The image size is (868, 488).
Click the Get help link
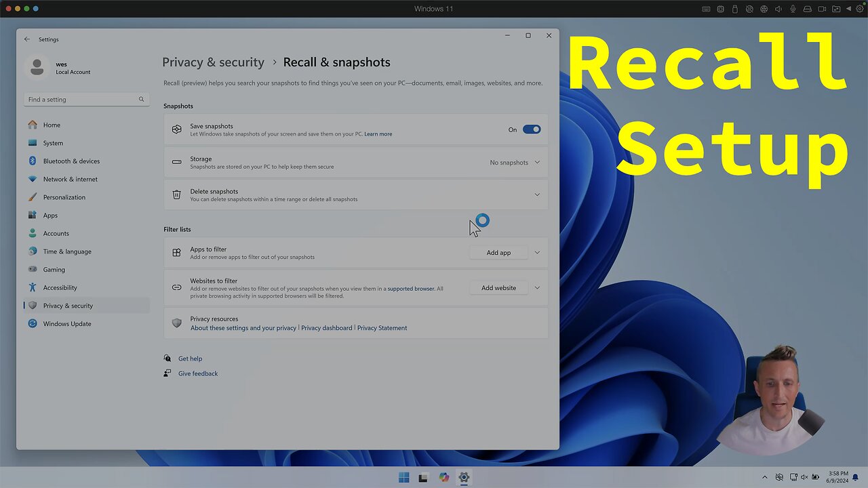pos(190,359)
